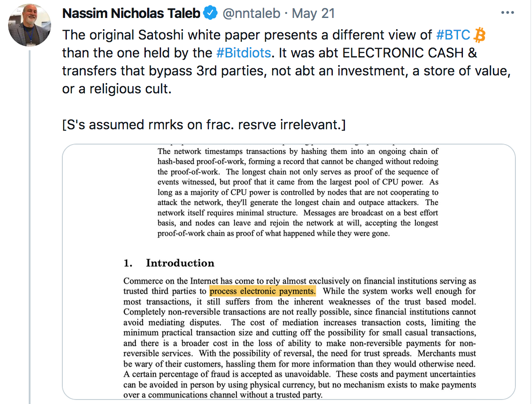532x404 pixels.
Task: Follow the #Bitdiots hashtag link
Action: (244, 53)
